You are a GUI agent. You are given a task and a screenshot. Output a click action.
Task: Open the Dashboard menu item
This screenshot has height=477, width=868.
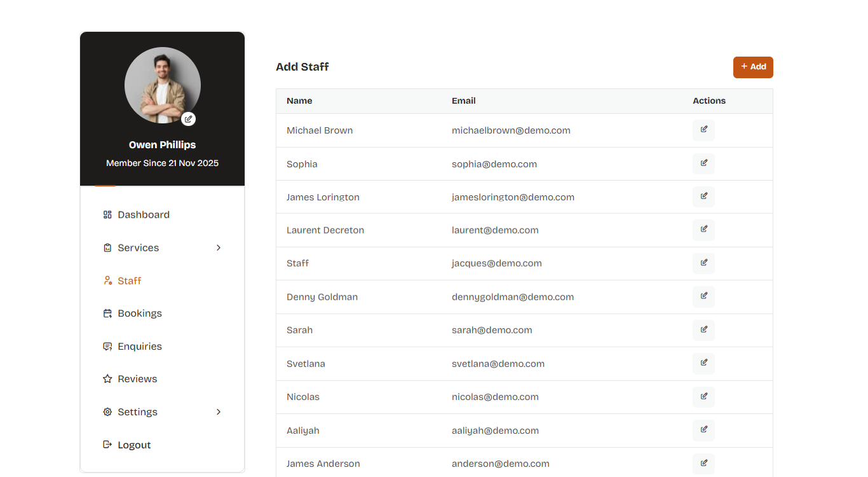point(144,215)
